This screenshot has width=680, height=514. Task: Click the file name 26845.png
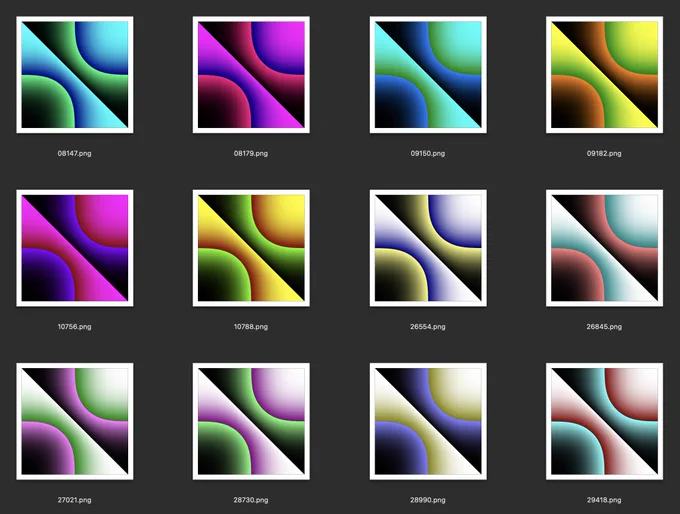coord(604,327)
